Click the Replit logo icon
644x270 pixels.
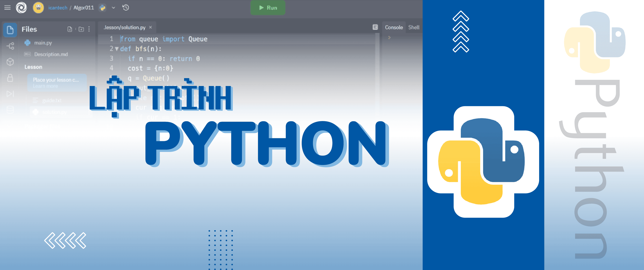pos(21,7)
